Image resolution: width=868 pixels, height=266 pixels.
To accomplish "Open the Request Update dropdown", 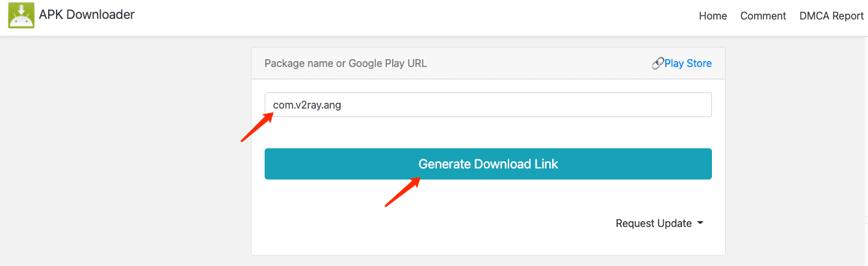I will (x=659, y=223).
